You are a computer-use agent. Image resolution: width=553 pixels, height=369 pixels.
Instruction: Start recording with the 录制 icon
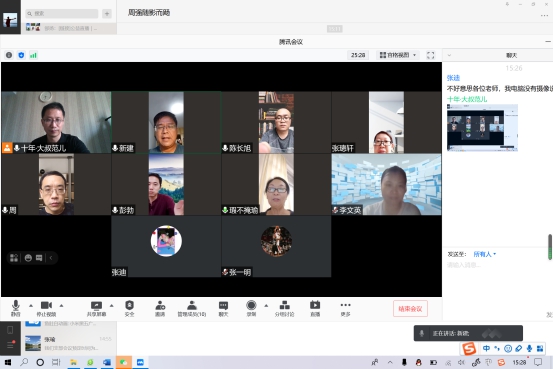[x=251, y=308]
